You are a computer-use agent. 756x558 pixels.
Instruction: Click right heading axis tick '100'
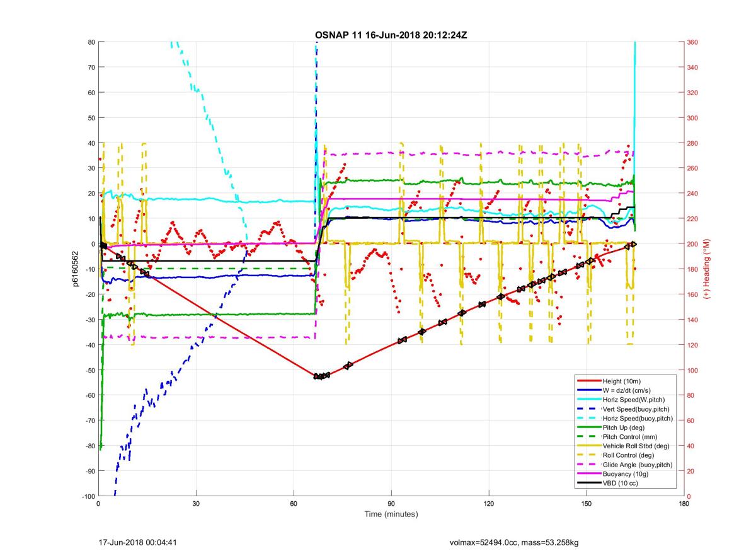[693, 370]
